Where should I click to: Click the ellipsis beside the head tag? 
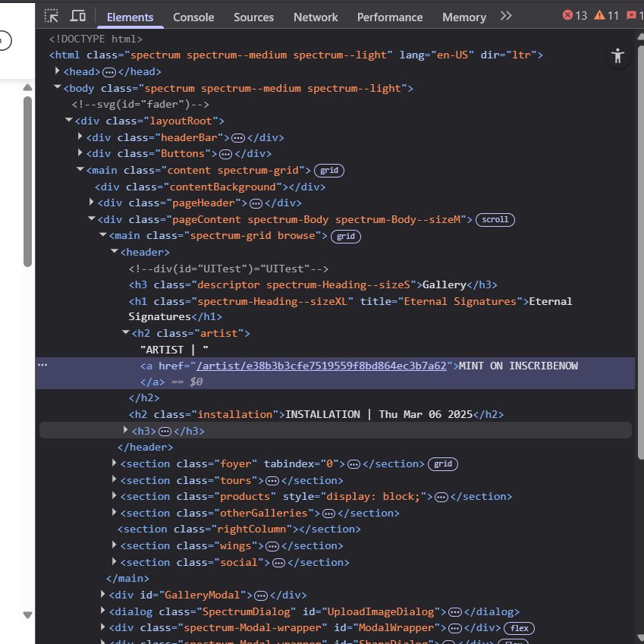[x=108, y=72]
